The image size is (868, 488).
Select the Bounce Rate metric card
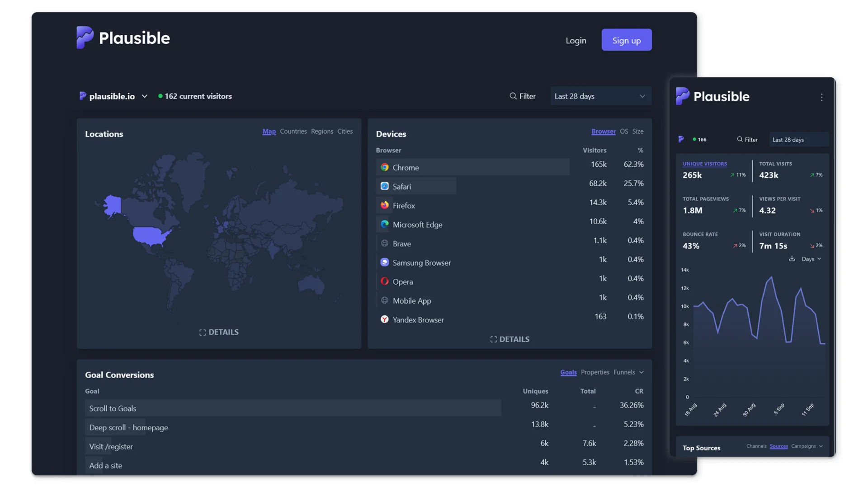pos(714,241)
